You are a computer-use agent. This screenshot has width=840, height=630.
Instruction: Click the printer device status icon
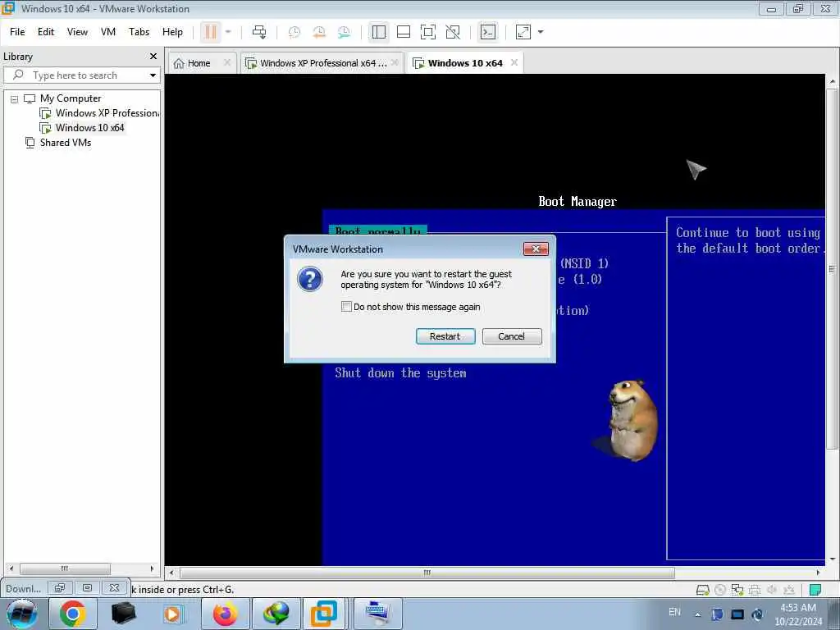755,590
